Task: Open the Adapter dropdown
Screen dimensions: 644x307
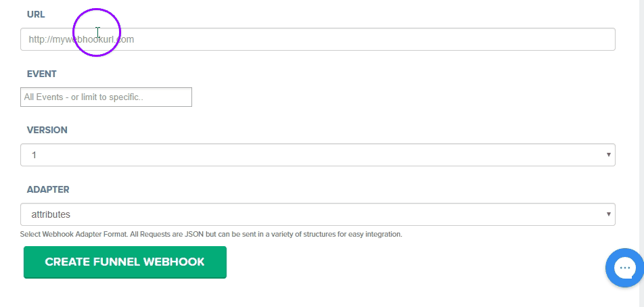Action: click(318, 214)
